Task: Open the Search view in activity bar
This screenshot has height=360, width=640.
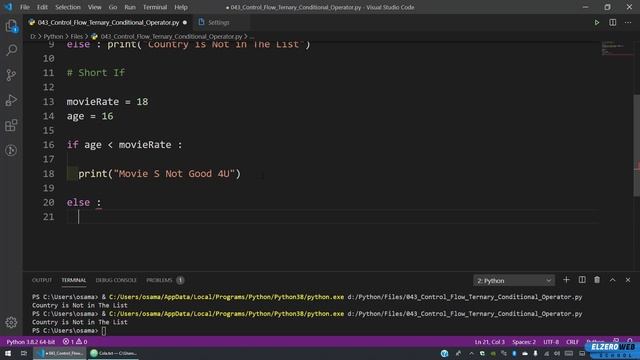Action: coord(11,50)
